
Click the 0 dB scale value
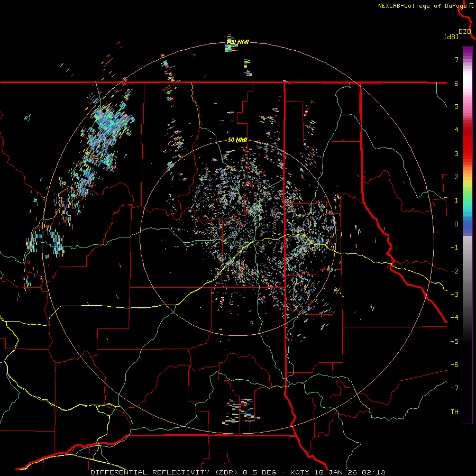tap(456, 224)
